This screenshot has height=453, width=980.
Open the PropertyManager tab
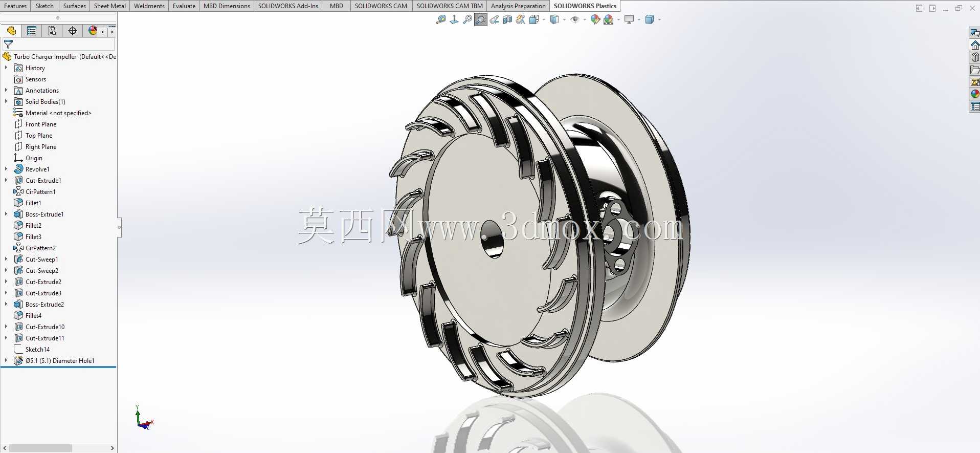tap(32, 31)
